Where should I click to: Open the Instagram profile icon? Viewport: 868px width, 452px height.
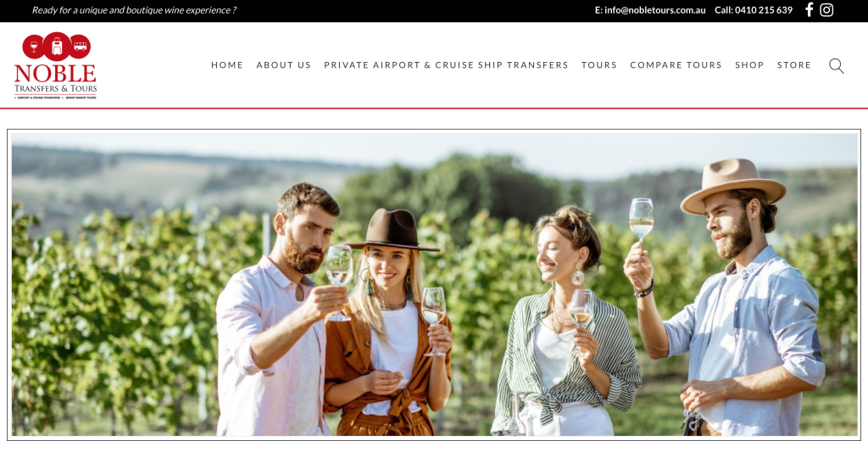click(x=826, y=10)
